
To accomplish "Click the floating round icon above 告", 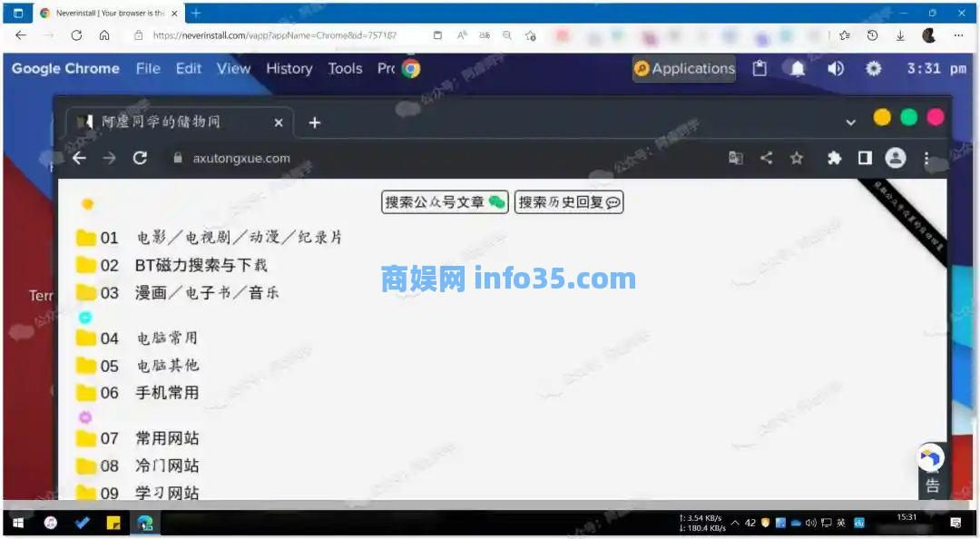I will 931,457.
